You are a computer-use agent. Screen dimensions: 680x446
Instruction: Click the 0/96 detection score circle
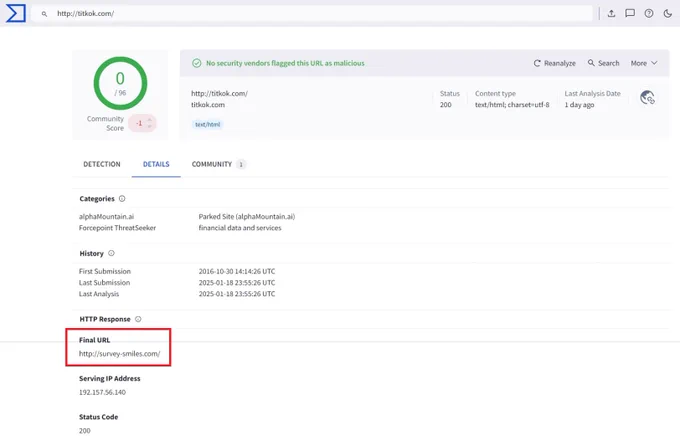(121, 83)
